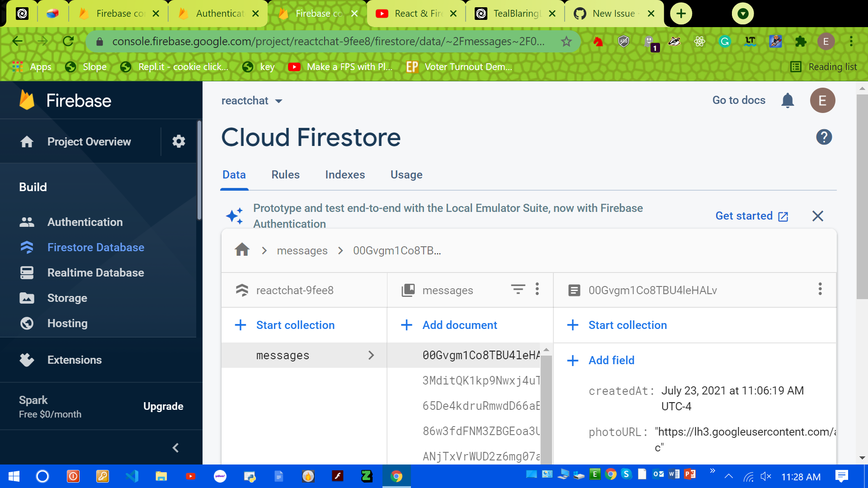Expand the messages collection row chevron
This screenshot has height=488, width=868.
point(371,355)
